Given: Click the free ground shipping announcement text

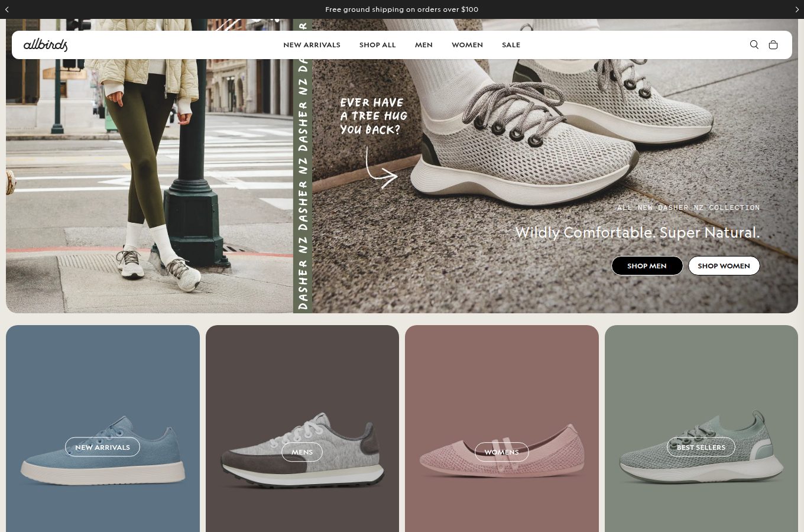Looking at the screenshot, I should 402,9.
